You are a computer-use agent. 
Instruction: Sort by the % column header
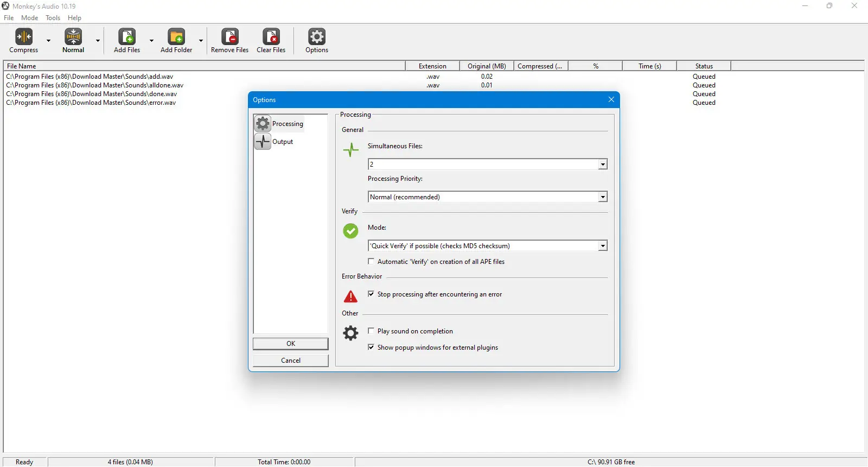click(595, 66)
